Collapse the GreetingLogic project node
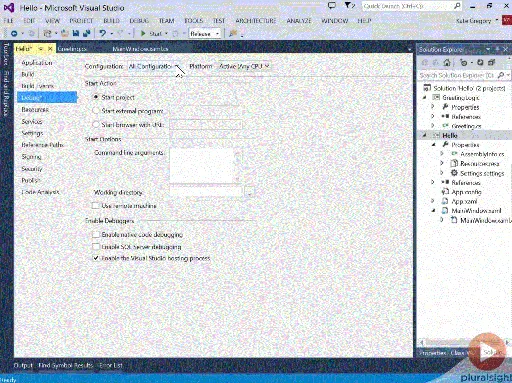512x383 pixels. click(x=424, y=98)
